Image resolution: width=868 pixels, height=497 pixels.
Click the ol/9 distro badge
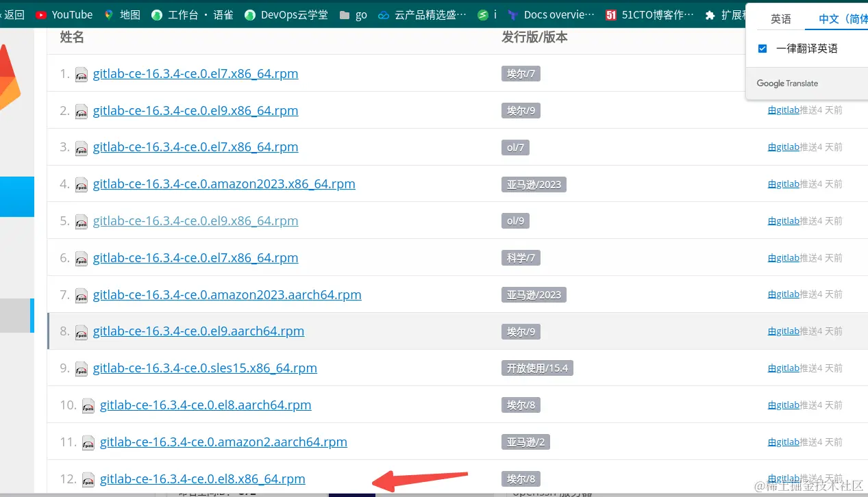(515, 221)
